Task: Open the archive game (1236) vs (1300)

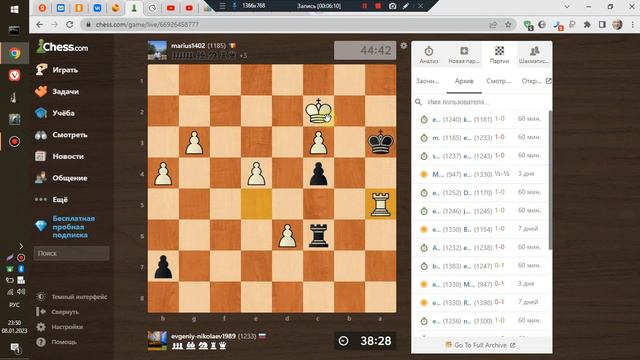Action: 480,321
